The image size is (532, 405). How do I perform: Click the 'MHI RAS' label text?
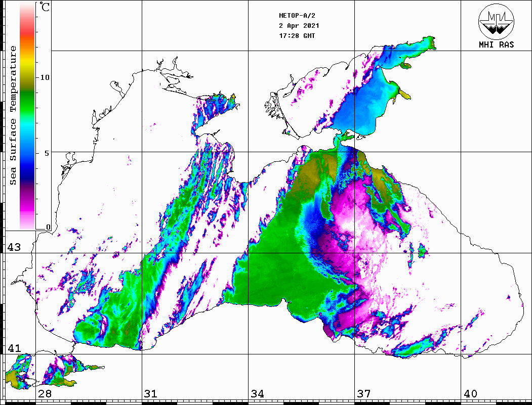click(497, 44)
